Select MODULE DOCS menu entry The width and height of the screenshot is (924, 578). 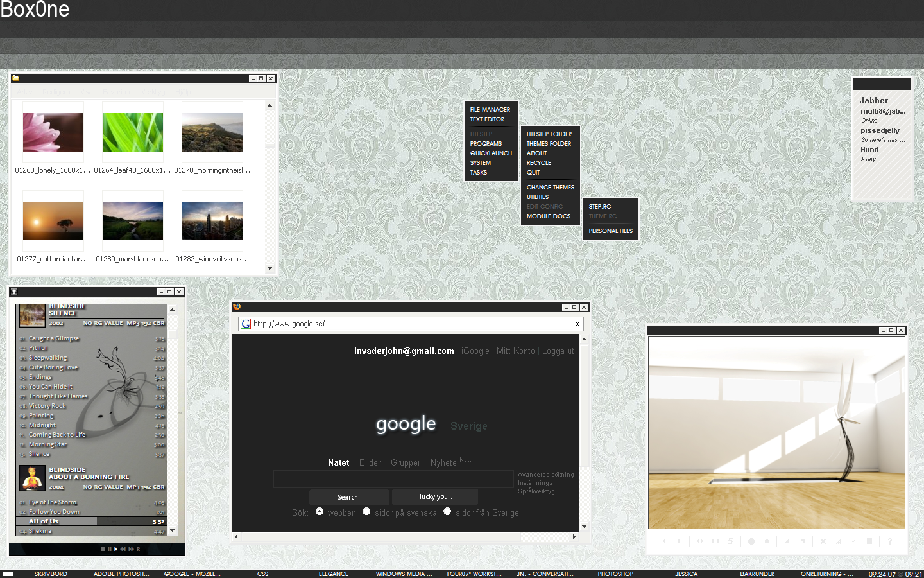549,216
